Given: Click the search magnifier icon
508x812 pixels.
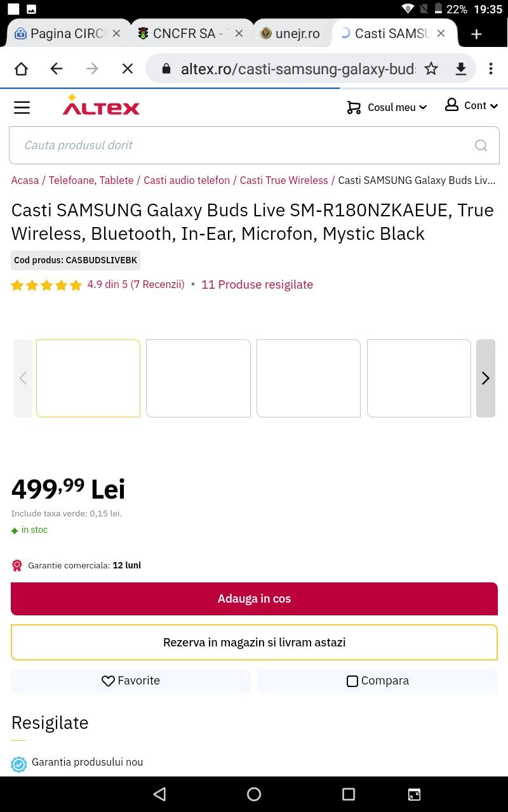Looking at the screenshot, I should [x=481, y=145].
